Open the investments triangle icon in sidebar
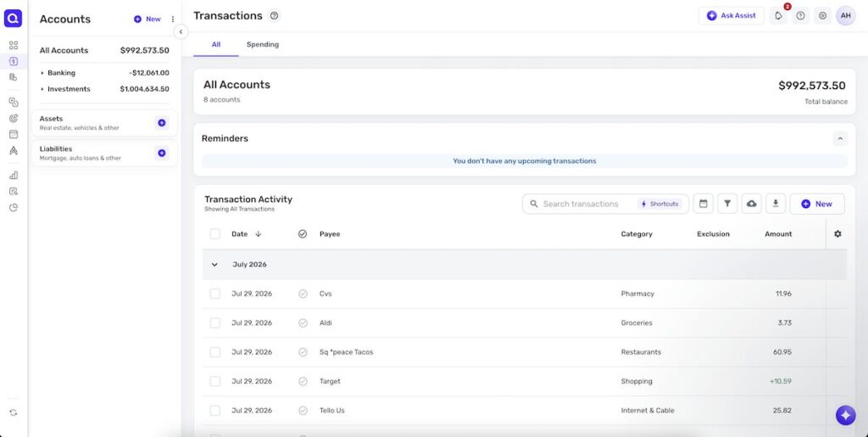The height and width of the screenshot is (437, 868). click(14, 150)
